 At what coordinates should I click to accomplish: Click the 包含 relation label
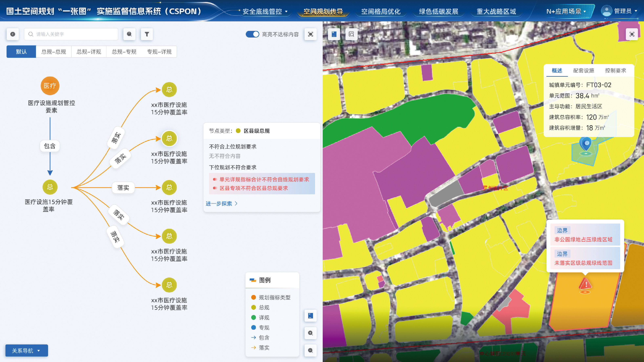point(50,146)
